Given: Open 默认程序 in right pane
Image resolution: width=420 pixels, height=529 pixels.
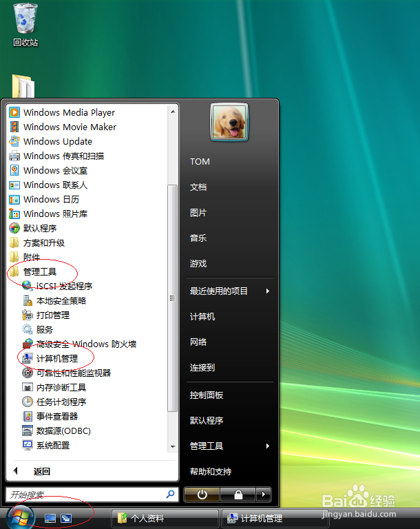Looking at the screenshot, I should coord(207,420).
